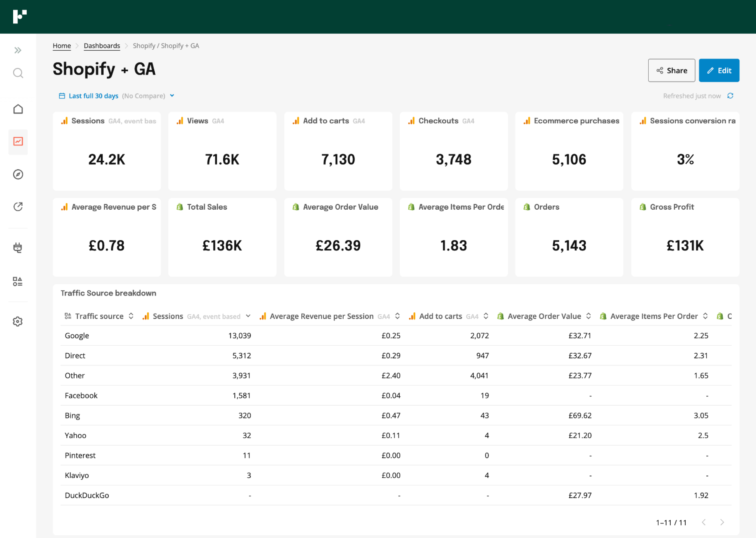Screen dimensions: 756x538
Task: Select the Home icon in the sidebar
Action: (18, 109)
